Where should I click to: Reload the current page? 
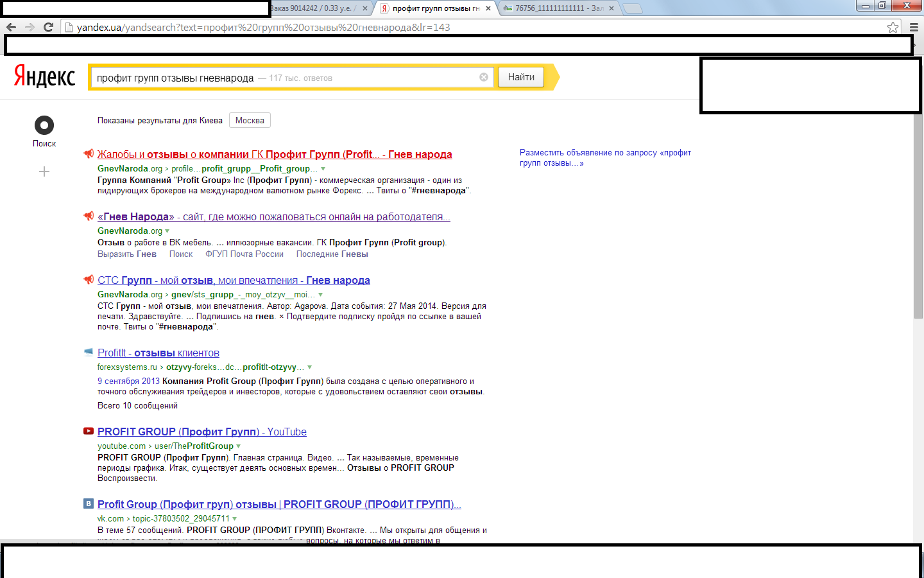pos(48,27)
